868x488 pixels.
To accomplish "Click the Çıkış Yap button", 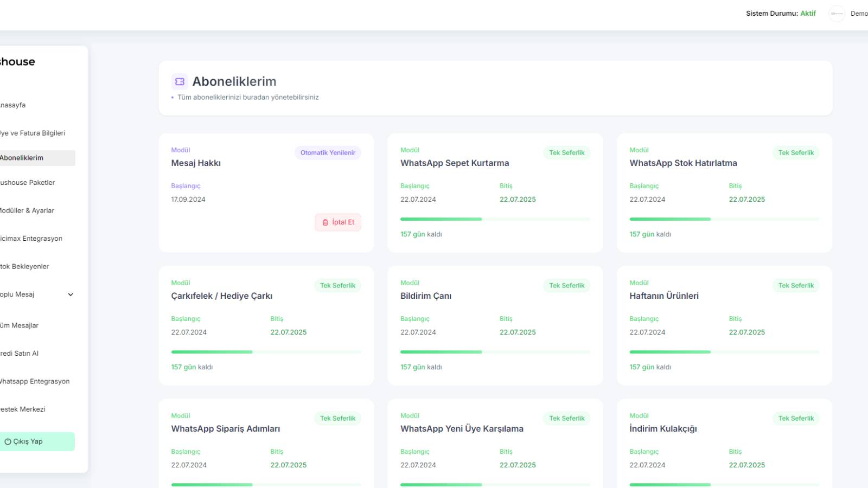I will click(37, 441).
